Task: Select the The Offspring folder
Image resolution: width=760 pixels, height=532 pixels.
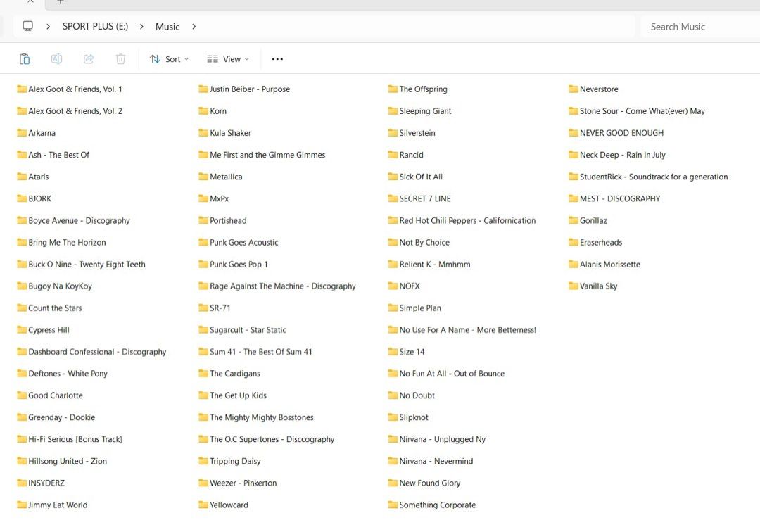Action: pos(418,89)
